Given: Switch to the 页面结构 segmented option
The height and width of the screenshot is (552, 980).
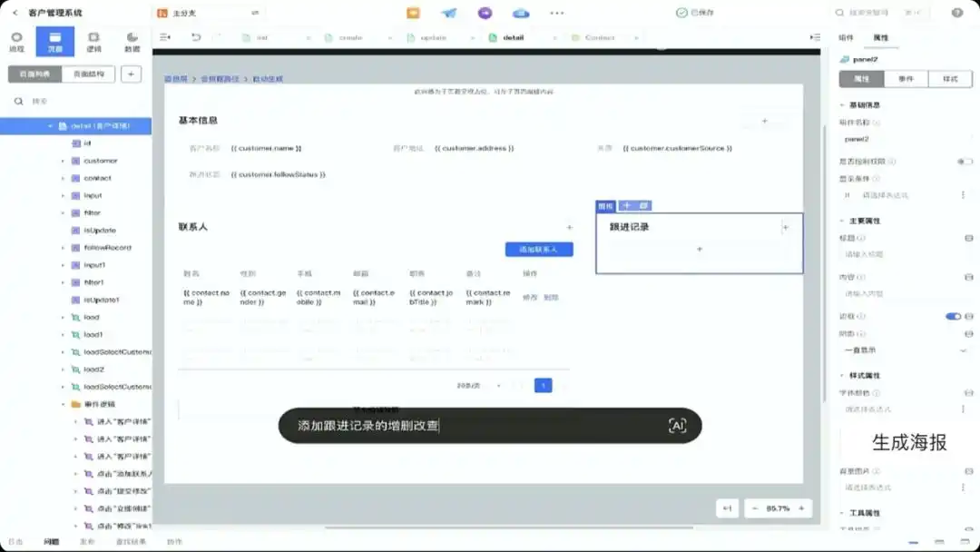Looking at the screenshot, I should (x=88, y=73).
